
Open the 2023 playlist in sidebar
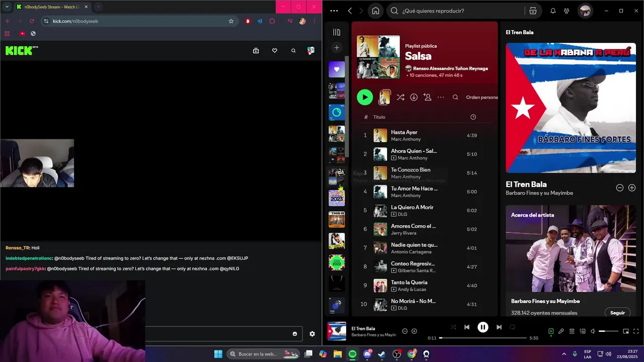[x=337, y=198]
